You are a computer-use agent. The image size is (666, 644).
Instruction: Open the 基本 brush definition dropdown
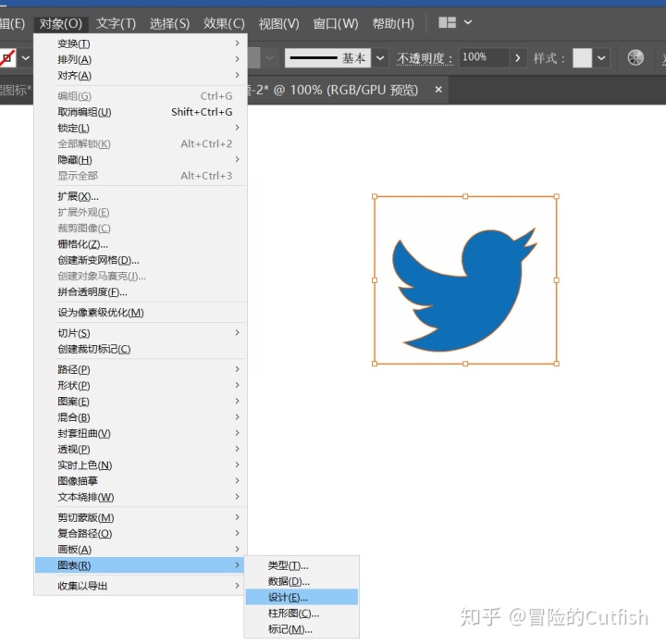(x=380, y=57)
